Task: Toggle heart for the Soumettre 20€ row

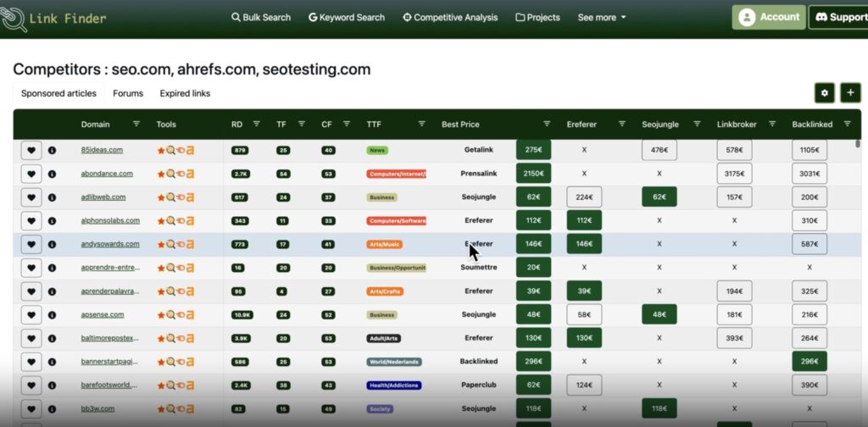Action: click(x=31, y=268)
